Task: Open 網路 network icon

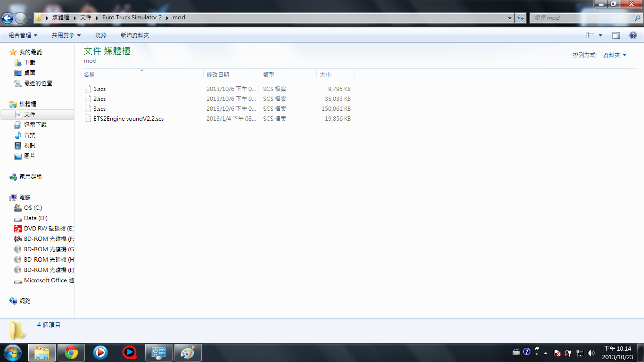Action: point(13,301)
